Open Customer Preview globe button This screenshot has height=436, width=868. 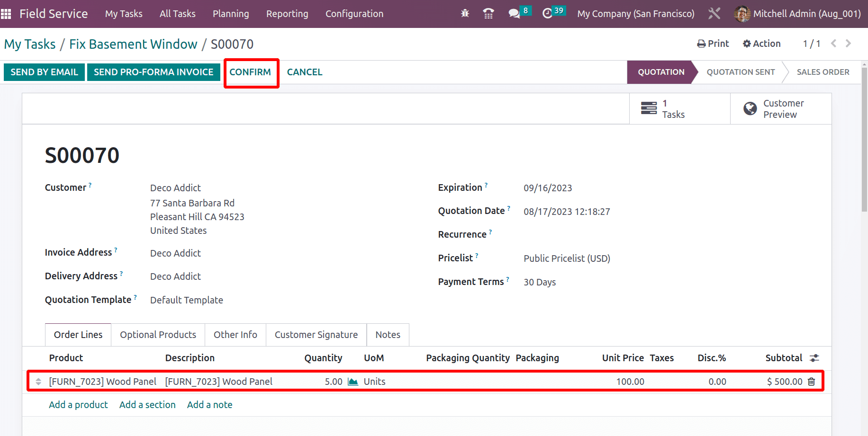click(780, 109)
